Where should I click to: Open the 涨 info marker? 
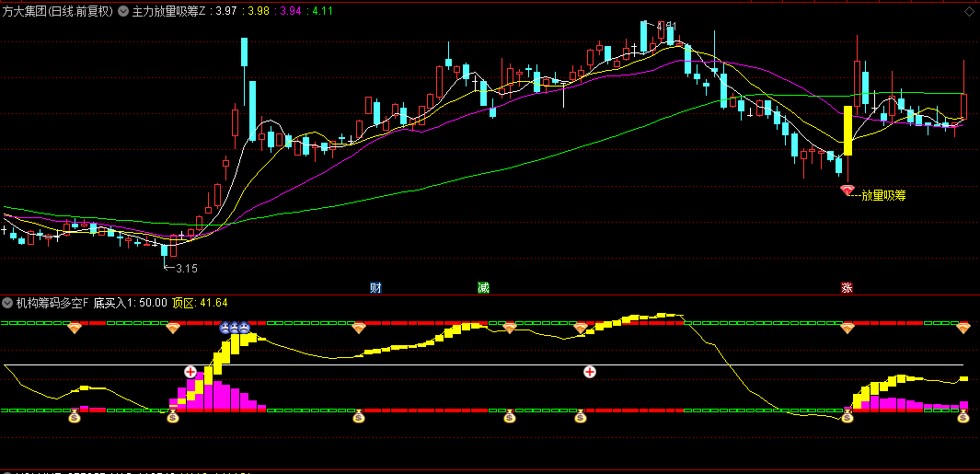847,288
